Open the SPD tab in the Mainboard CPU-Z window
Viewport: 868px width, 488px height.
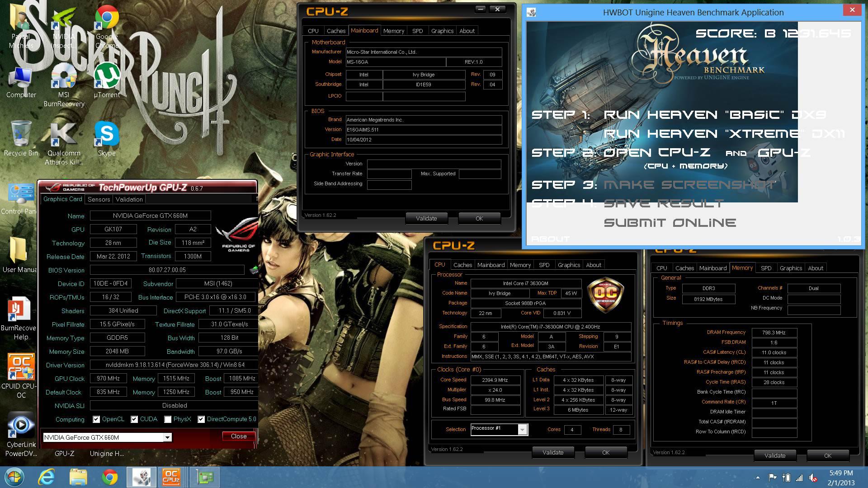tap(417, 31)
